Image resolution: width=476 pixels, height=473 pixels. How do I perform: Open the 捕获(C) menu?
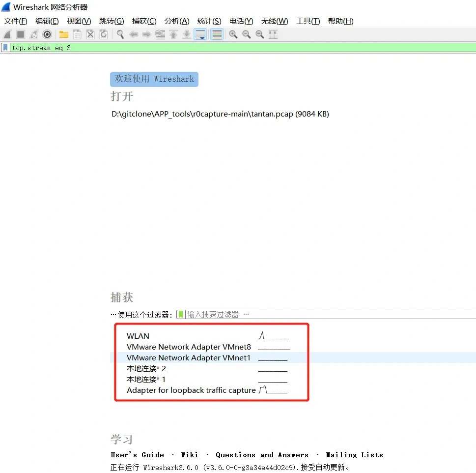144,21
